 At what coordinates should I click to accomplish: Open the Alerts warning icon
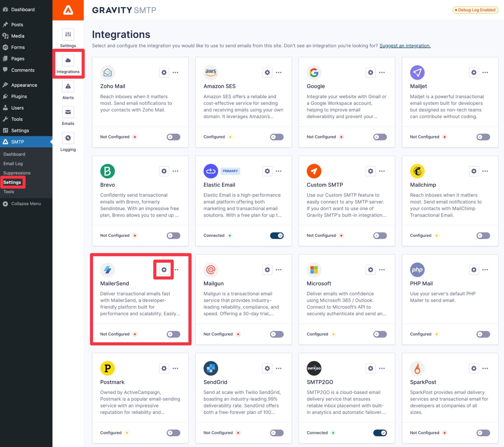click(x=68, y=86)
